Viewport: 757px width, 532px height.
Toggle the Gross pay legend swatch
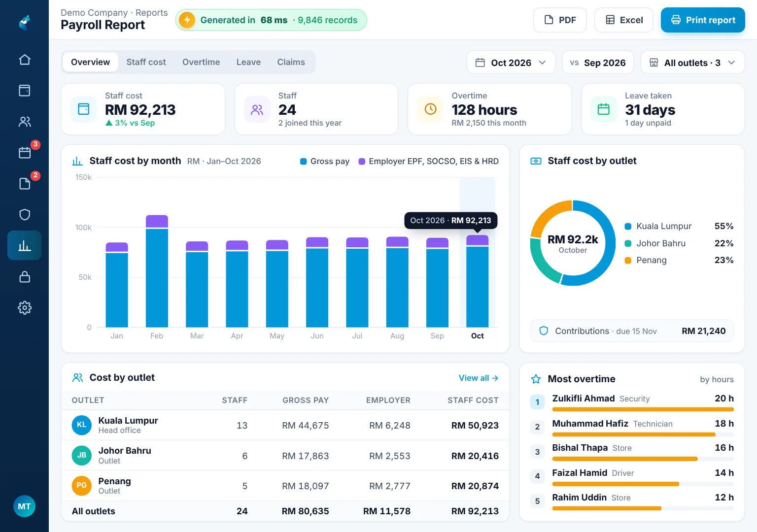coord(304,162)
